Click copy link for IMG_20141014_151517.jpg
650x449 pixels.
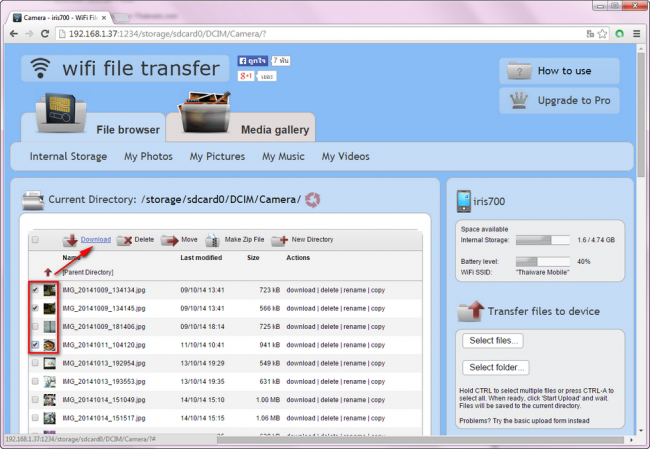point(378,418)
